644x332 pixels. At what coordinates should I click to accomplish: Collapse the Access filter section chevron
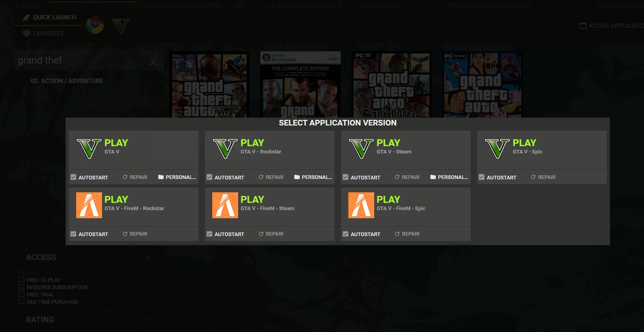(x=147, y=257)
